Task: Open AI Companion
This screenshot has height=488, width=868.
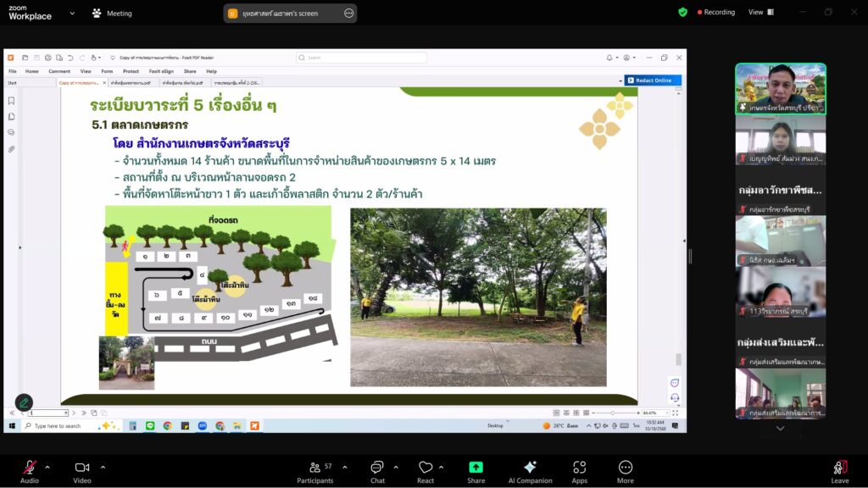Action: pyautogui.click(x=530, y=467)
